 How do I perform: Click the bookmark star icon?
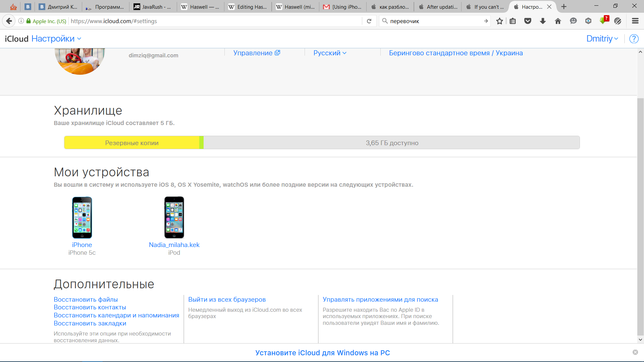pos(499,21)
